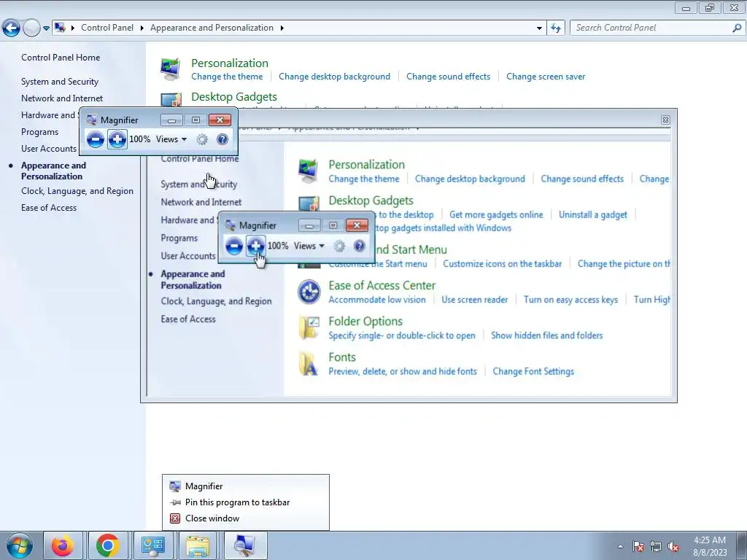Click the magnified Personalization icon inside the lens
This screenshot has width=747, height=560.
point(309,172)
